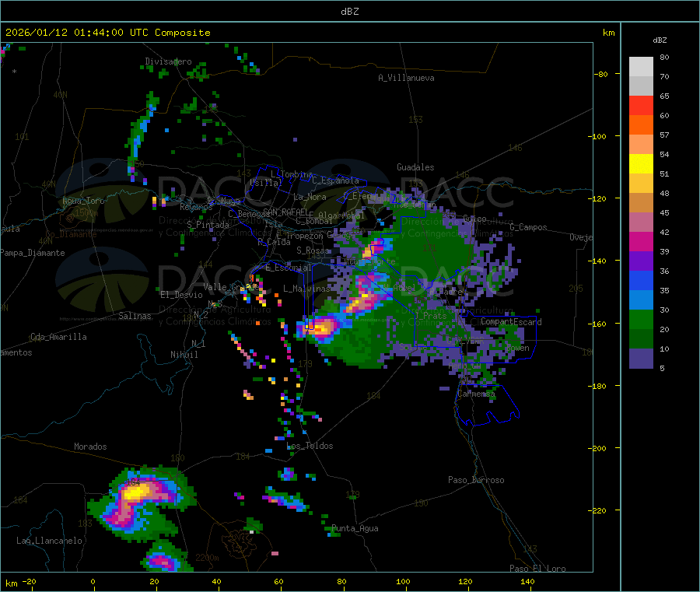
Task: Click the E_Escorial map label
Action: pyautogui.click(x=289, y=268)
